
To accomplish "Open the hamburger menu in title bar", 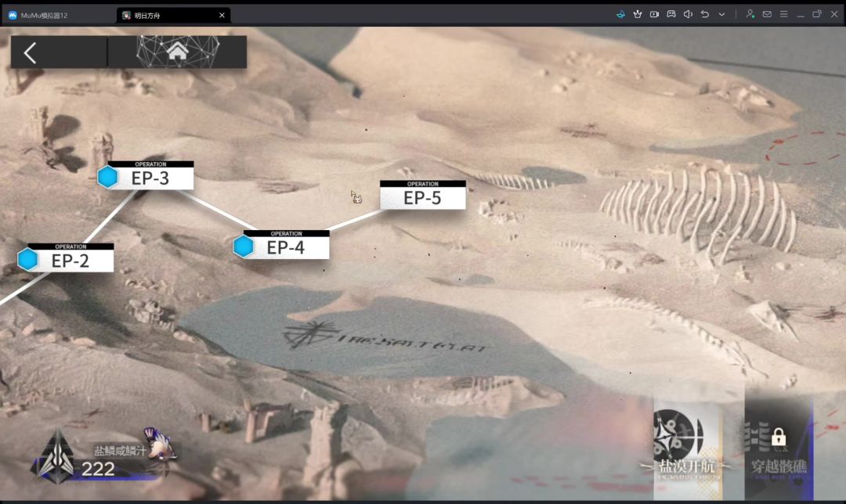I will (x=783, y=15).
